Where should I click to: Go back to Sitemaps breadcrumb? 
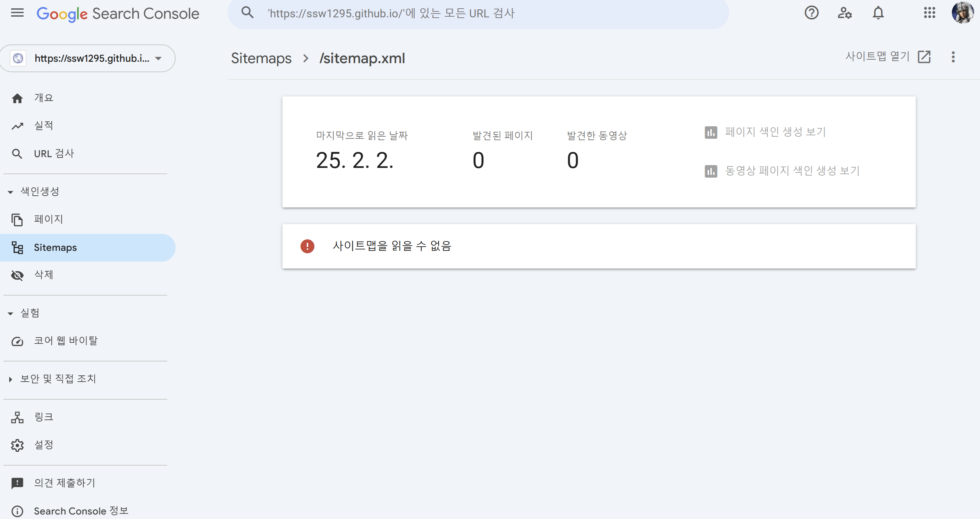(x=261, y=58)
